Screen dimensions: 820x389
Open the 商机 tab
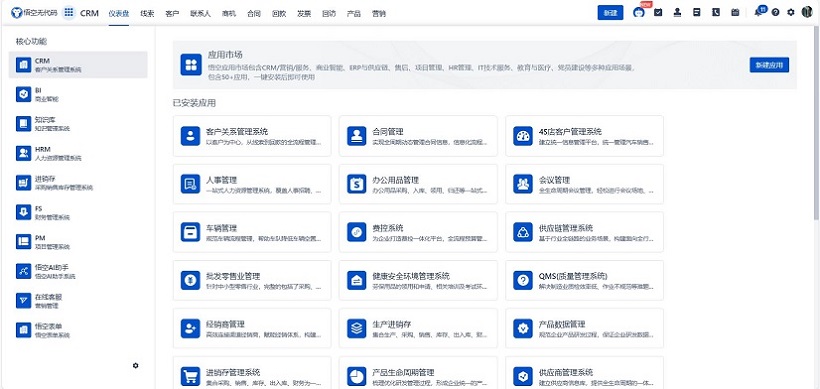229,14
